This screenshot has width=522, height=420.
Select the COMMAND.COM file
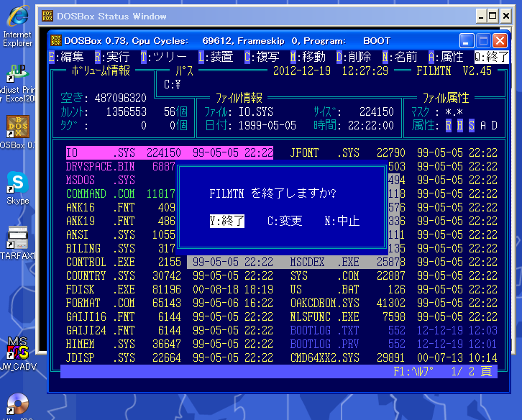tap(120, 194)
